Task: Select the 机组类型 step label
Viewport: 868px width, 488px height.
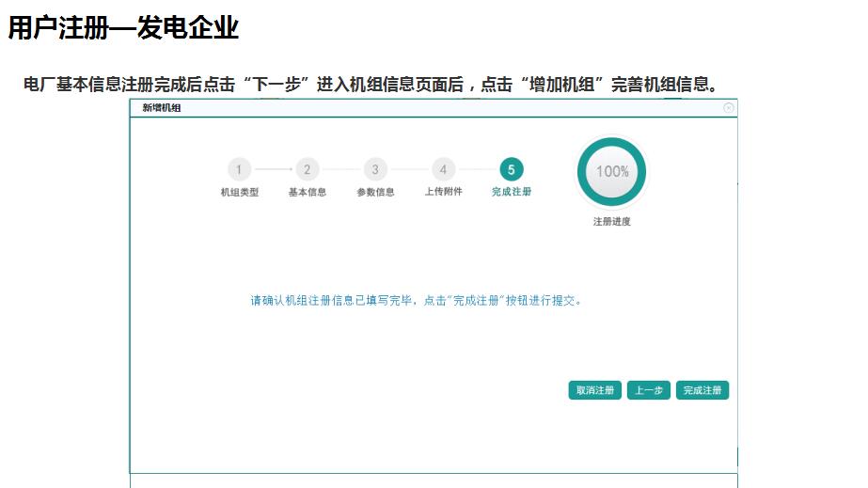Action: click(239, 193)
